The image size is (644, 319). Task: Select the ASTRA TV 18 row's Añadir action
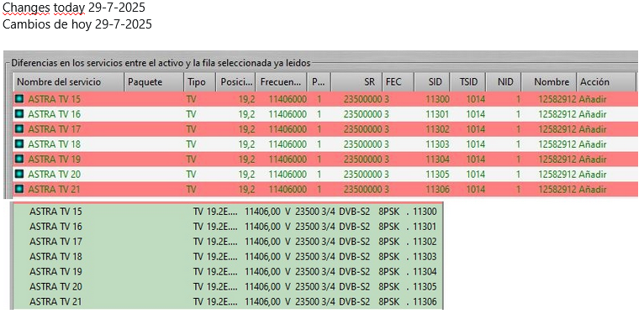[593, 144]
